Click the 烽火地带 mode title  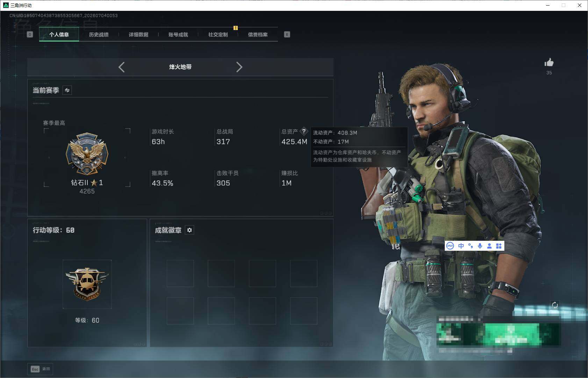180,67
